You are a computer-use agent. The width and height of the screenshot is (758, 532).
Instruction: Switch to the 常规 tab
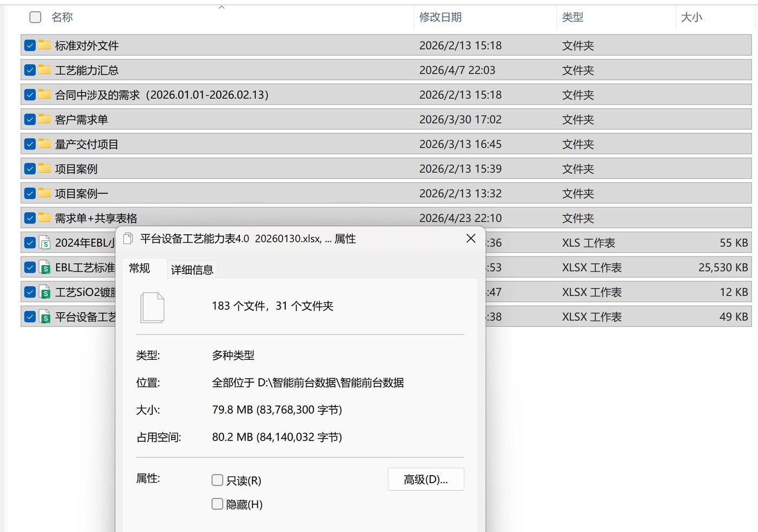(140, 268)
